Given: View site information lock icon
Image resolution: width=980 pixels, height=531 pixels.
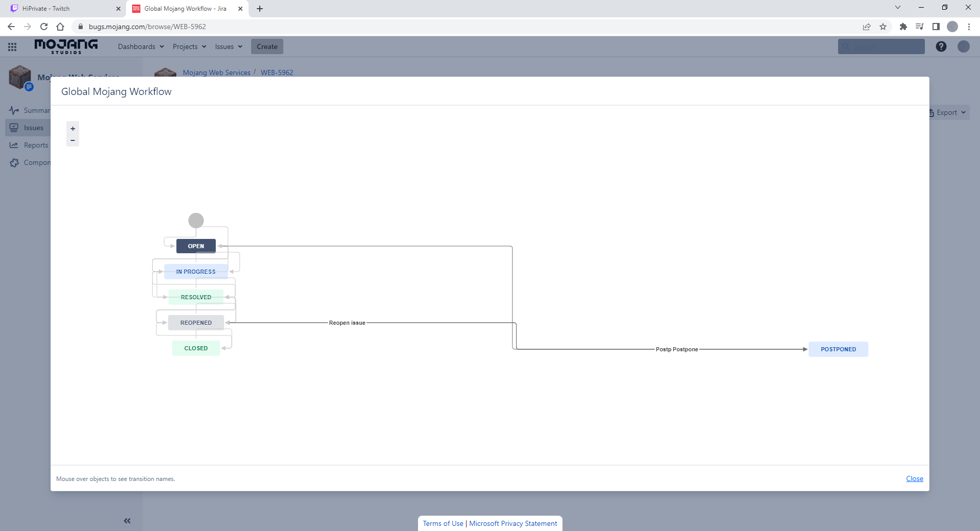Looking at the screenshot, I should [x=80, y=27].
